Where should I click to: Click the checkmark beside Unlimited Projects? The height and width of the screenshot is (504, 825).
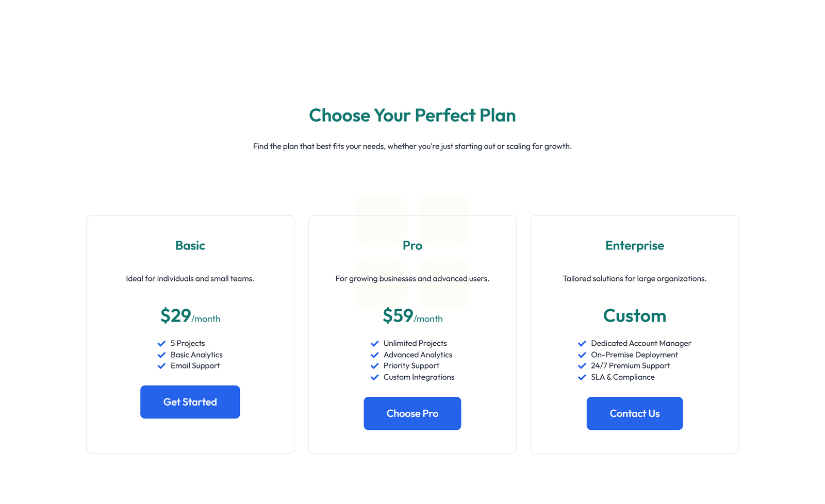click(374, 343)
